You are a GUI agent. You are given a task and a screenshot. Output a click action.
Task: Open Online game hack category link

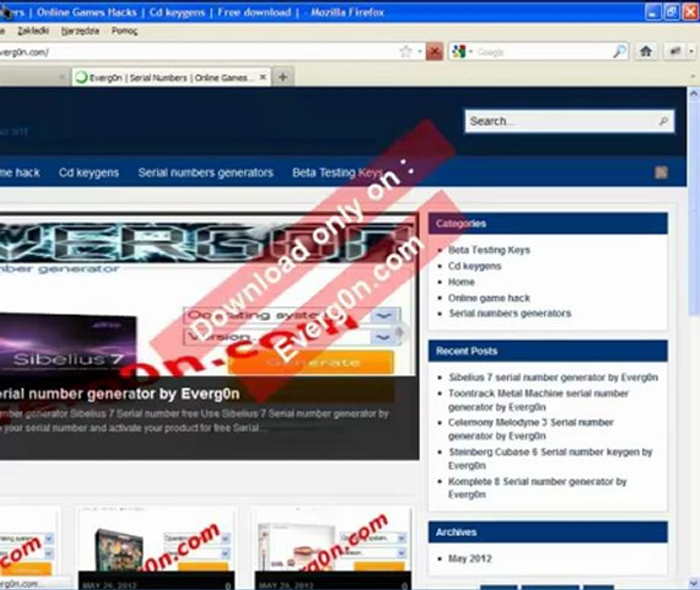click(x=489, y=298)
